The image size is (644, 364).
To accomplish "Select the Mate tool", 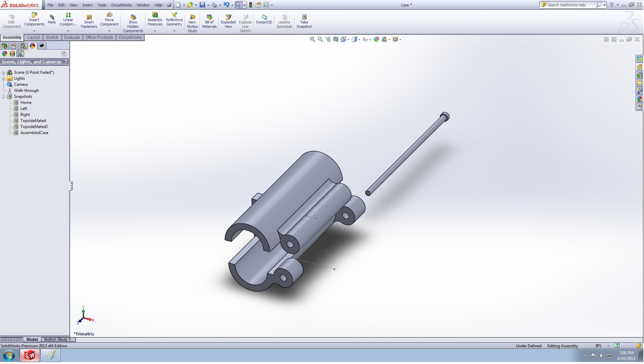I will tap(52, 19).
